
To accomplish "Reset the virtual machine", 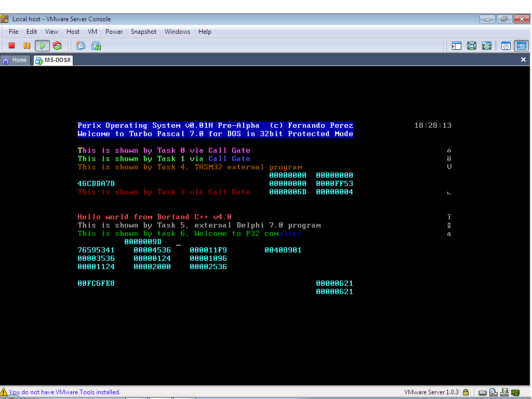I will point(57,46).
